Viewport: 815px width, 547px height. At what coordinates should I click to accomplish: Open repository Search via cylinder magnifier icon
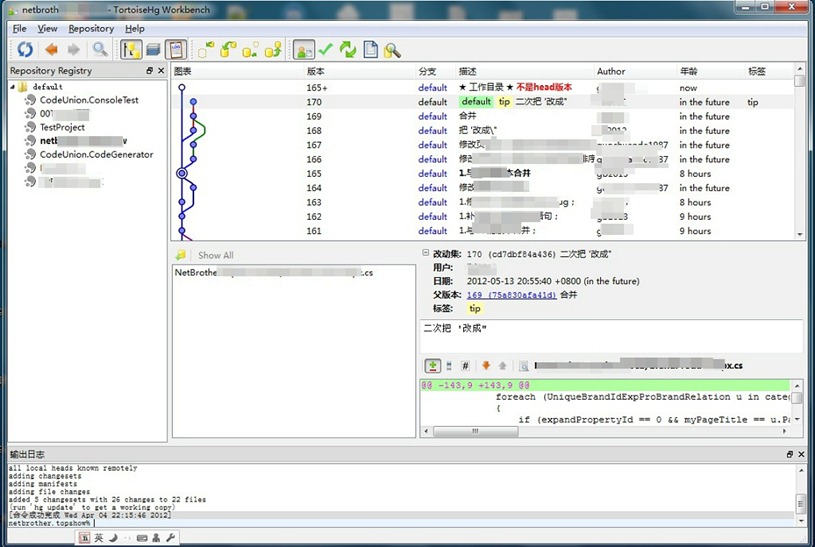[x=392, y=49]
